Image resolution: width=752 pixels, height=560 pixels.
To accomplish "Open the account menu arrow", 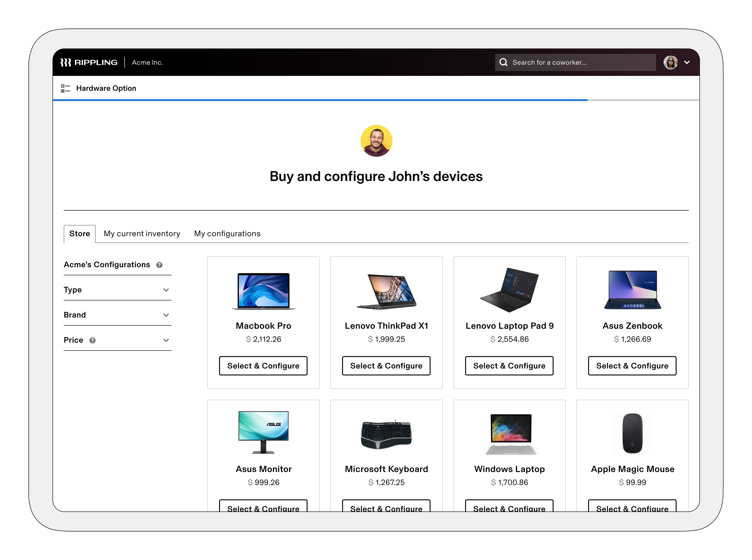I will (x=687, y=62).
